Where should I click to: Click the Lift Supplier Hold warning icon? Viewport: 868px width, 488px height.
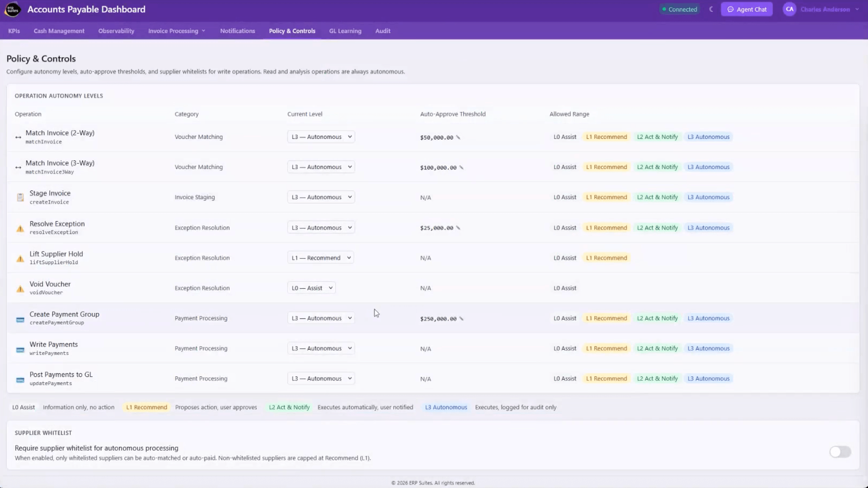pos(20,259)
